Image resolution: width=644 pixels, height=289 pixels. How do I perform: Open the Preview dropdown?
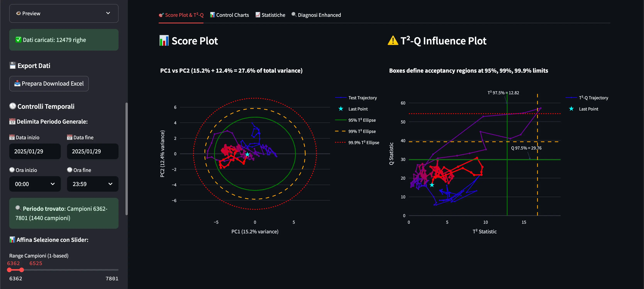point(64,13)
